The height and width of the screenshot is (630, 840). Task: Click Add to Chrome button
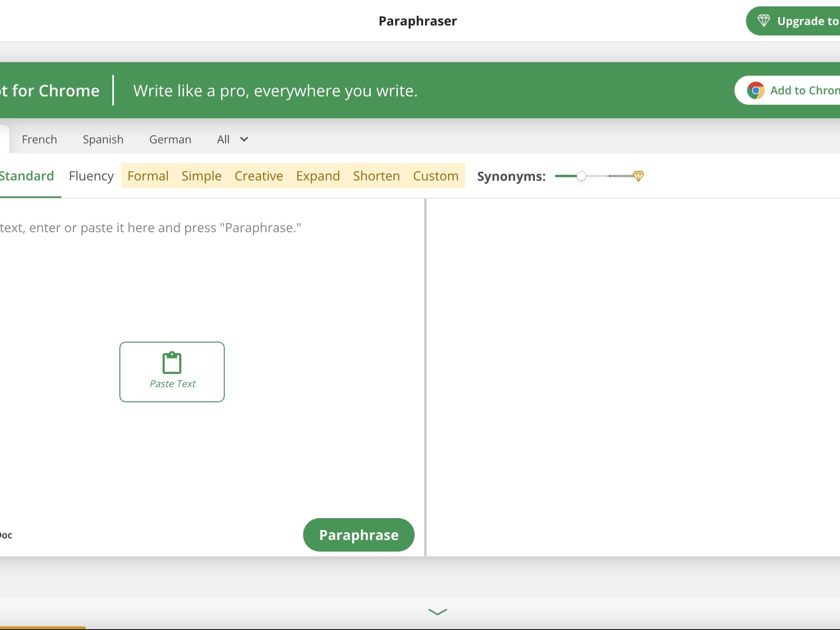point(787,90)
